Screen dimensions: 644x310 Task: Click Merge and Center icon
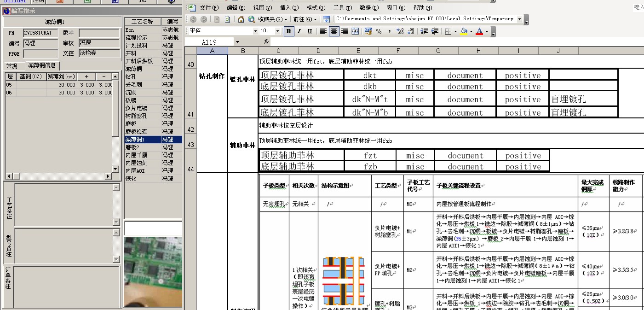click(x=355, y=31)
